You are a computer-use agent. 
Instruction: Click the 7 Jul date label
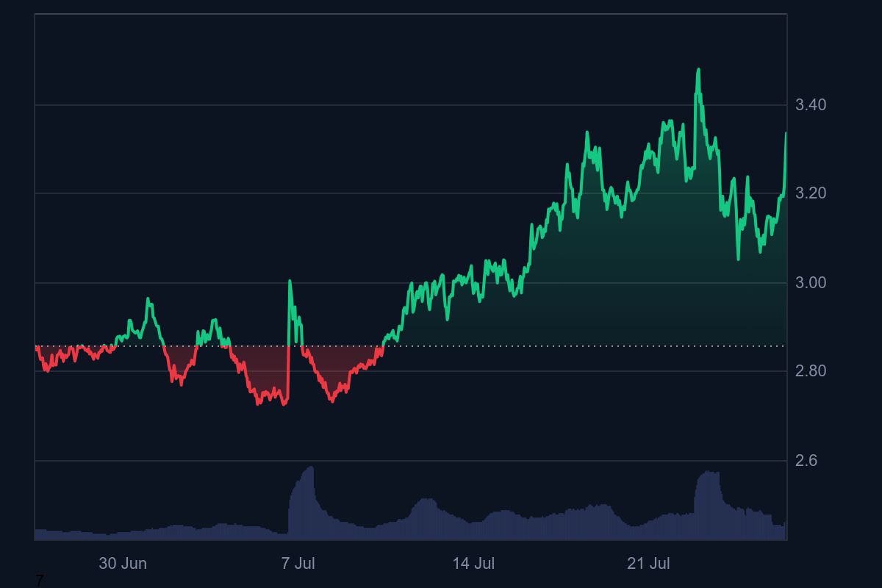pos(298,564)
